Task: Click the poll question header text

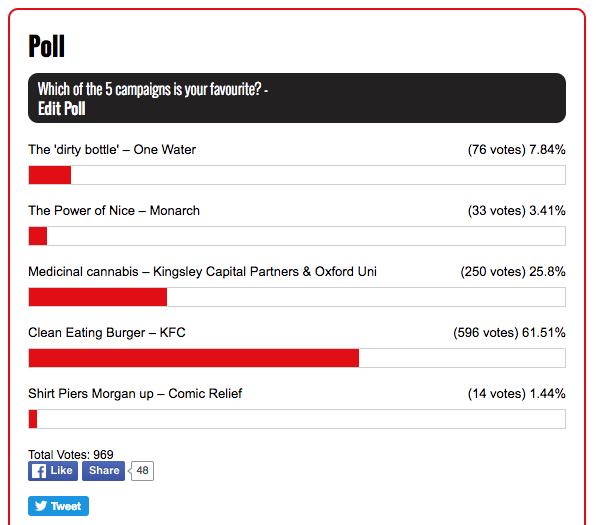Action: (x=153, y=90)
